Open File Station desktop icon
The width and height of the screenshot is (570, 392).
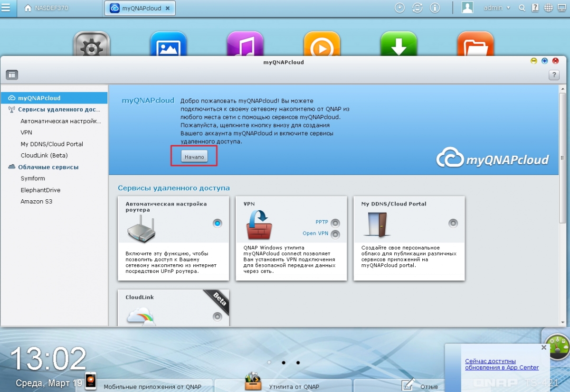[x=475, y=45]
